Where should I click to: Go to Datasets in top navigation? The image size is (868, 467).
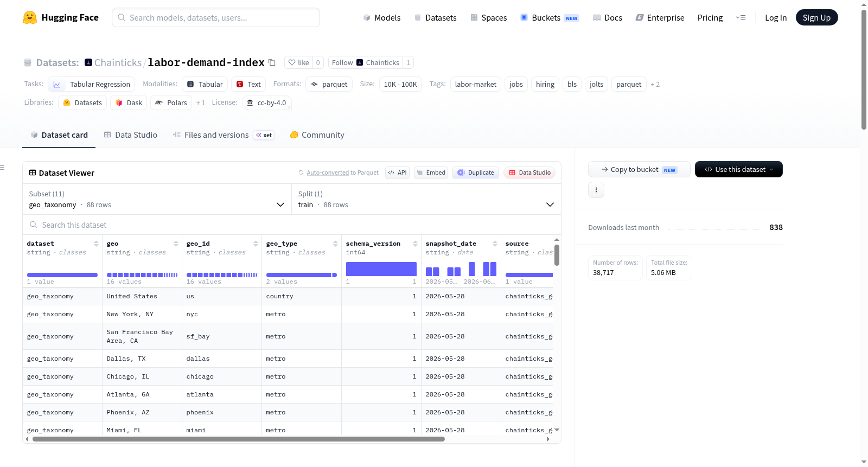click(435, 17)
